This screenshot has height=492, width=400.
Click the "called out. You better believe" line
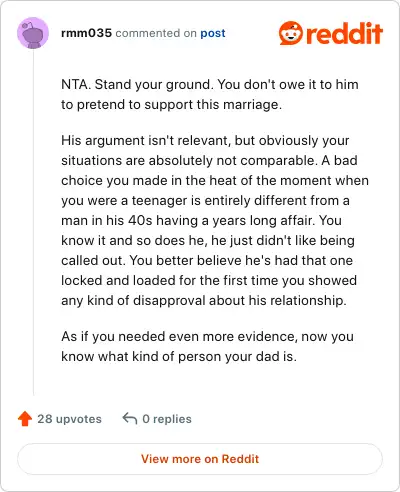point(207,261)
